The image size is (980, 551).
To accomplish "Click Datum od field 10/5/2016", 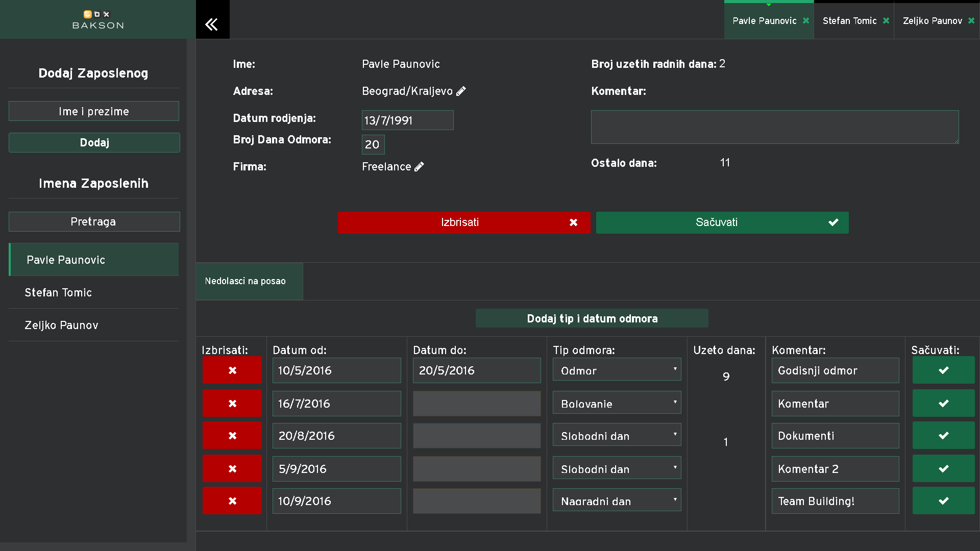I will tap(336, 370).
